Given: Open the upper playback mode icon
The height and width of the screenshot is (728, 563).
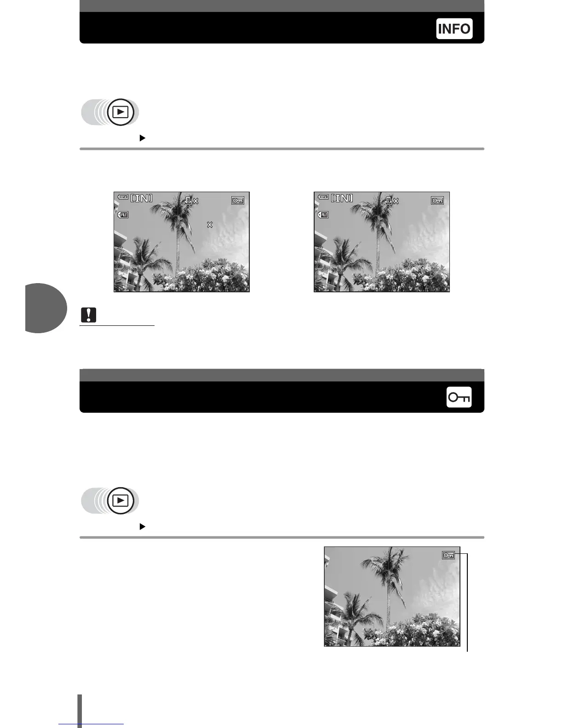Looking at the screenshot, I should coord(120,112).
